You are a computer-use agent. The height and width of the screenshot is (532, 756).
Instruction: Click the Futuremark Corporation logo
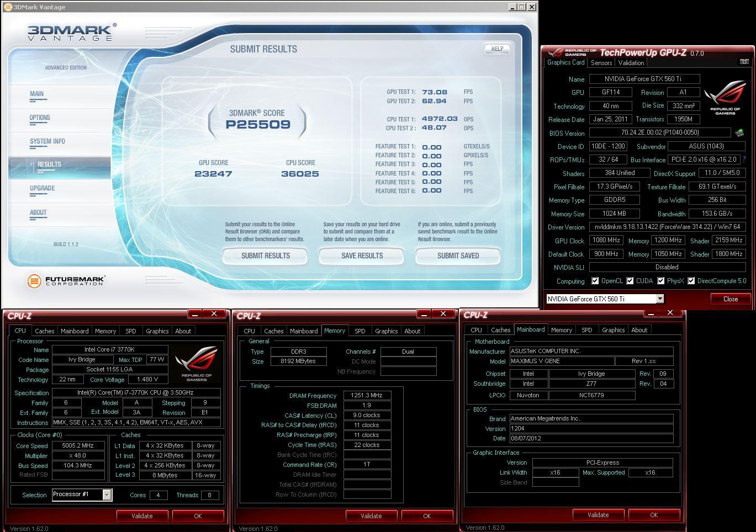[66, 281]
